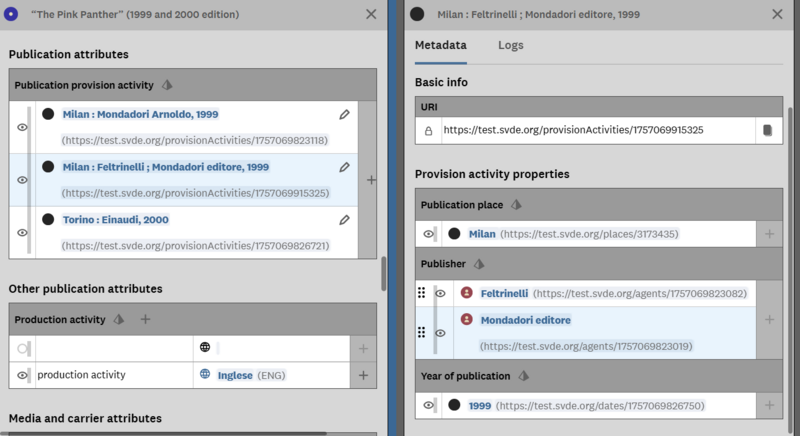Toggle the empty production activity row radio circle

tap(22, 349)
